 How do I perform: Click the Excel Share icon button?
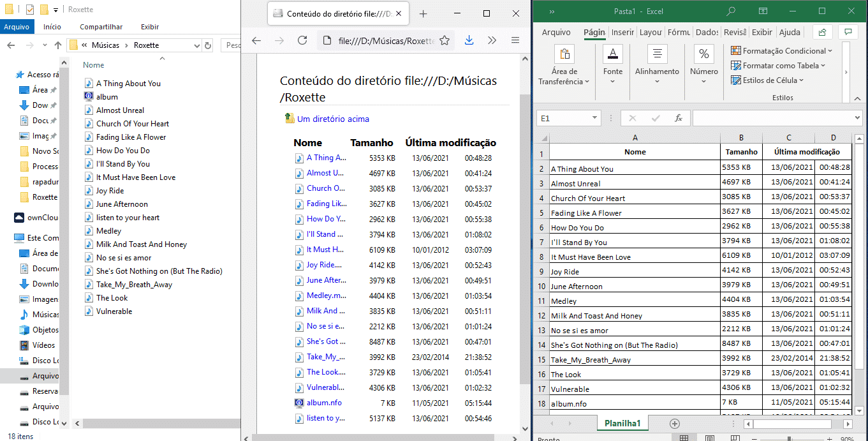click(x=823, y=32)
